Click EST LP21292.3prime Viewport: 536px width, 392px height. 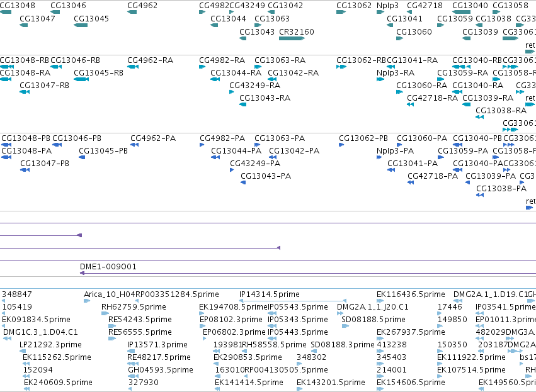(x=50, y=345)
